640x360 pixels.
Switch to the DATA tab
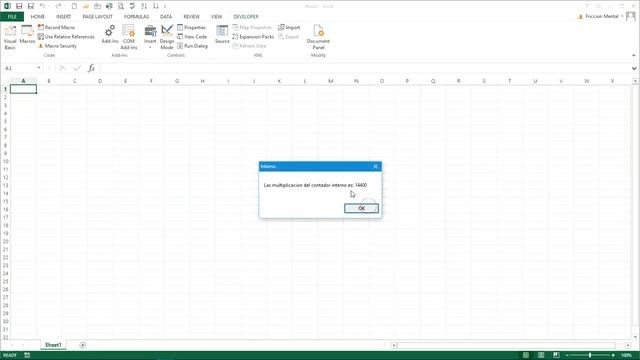pos(166,17)
